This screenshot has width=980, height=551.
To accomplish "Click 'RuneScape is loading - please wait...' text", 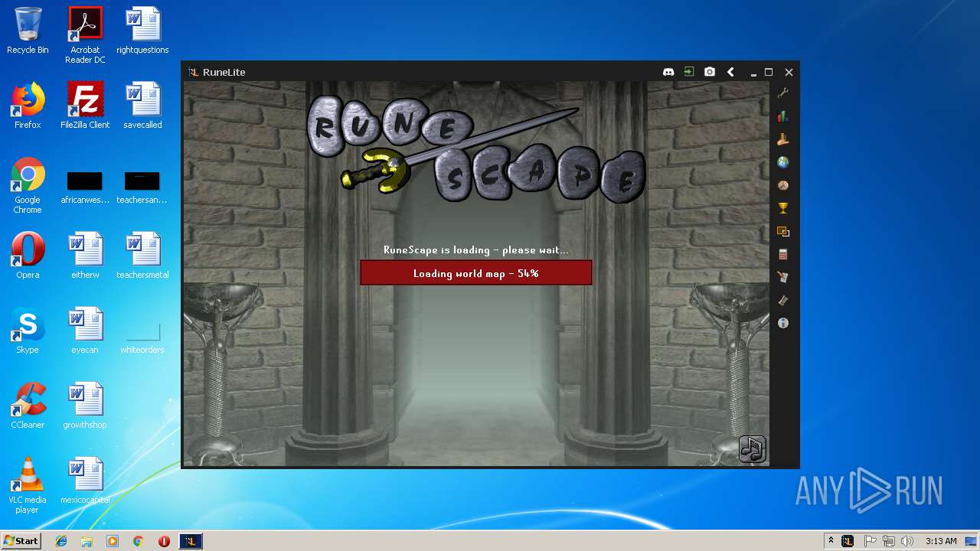I will click(x=476, y=250).
